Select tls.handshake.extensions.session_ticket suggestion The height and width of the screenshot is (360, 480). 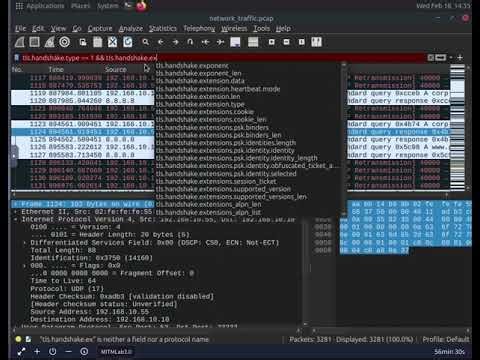coord(216,181)
